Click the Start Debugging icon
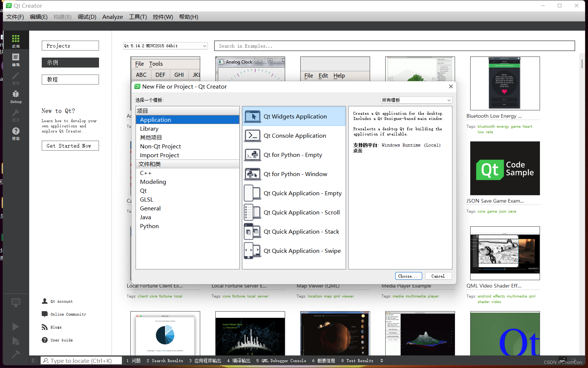Viewport: 588px width, 368px height. point(16,341)
